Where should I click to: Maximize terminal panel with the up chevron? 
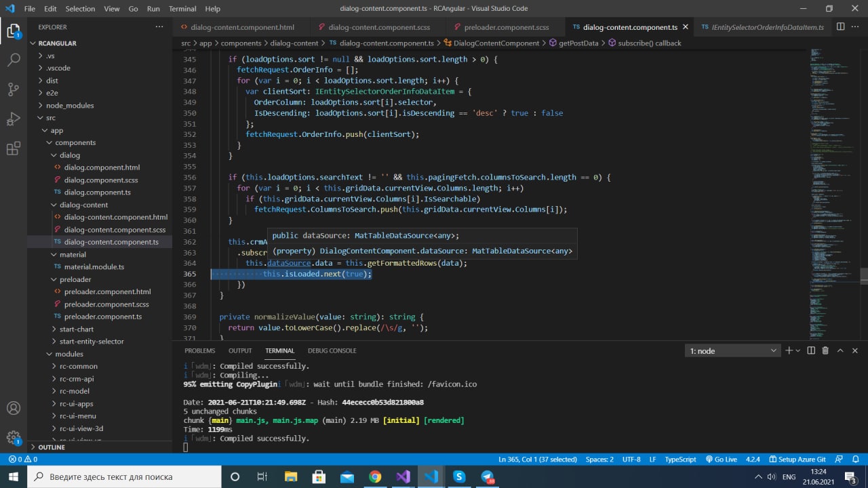click(840, 350)
